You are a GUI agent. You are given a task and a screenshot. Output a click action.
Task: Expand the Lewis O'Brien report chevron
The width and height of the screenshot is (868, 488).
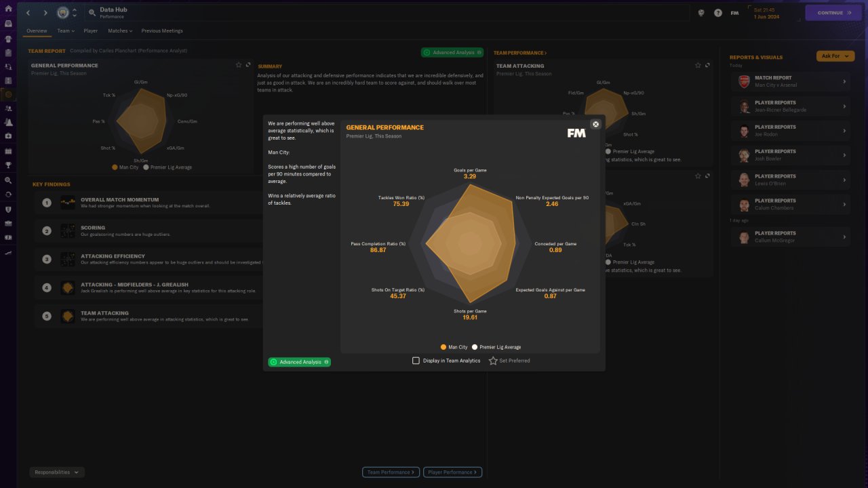coord(844,180)
